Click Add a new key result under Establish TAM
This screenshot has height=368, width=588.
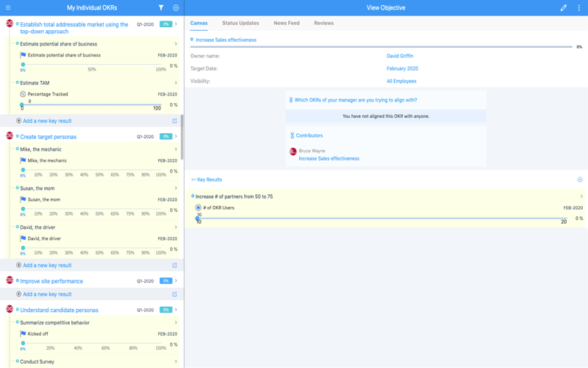tap(47, 121)
